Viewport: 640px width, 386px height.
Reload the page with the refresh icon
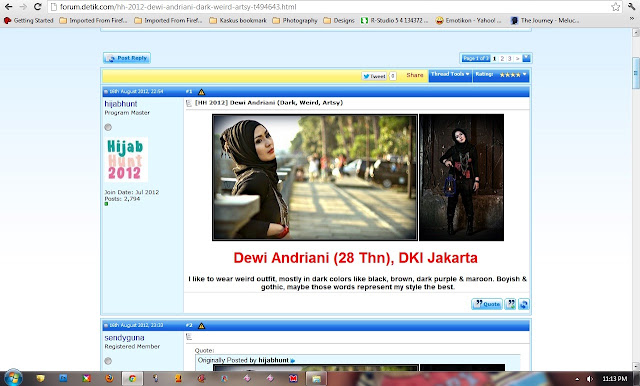coord(38,7)
